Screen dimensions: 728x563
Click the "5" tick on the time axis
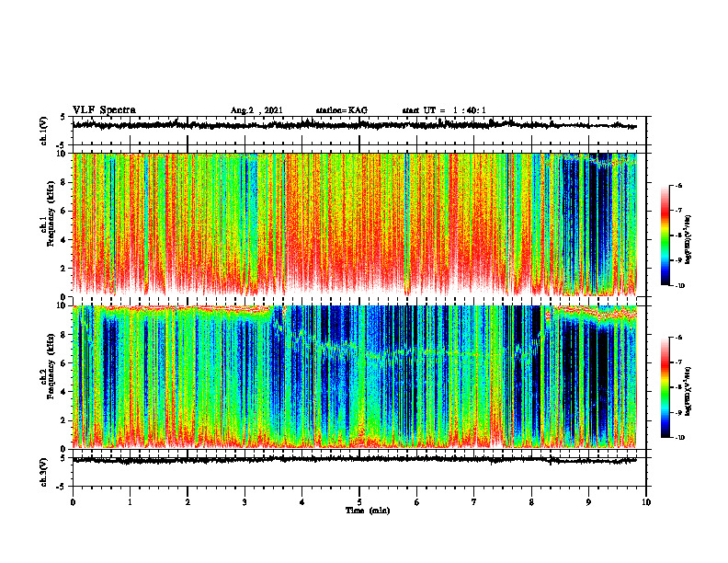pyautogui.click(x=359, y=502)
